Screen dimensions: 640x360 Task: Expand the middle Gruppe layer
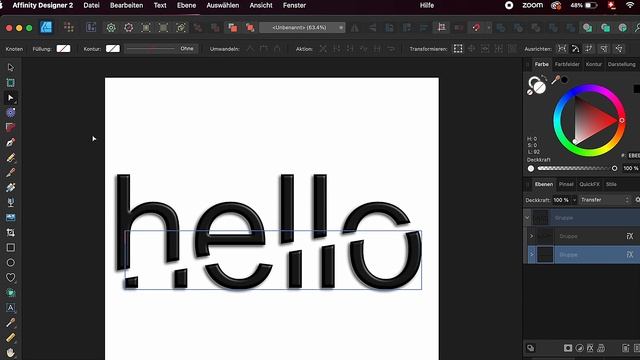pos(531,236)
